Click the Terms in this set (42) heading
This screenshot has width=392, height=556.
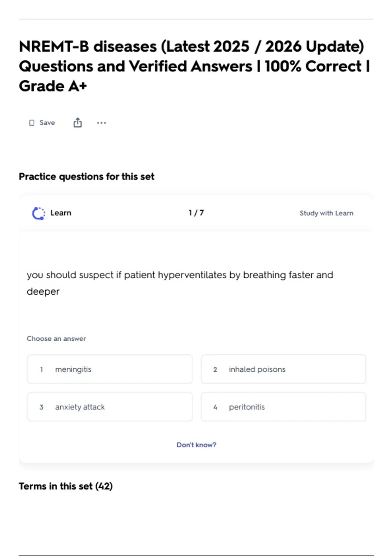pos(66,486)
